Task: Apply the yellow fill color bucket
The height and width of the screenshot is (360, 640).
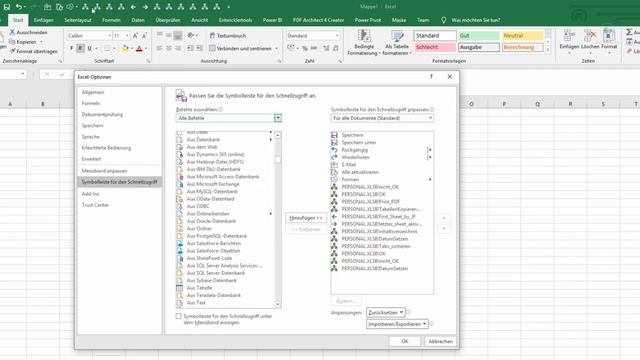Action: (x=125, y=49)
